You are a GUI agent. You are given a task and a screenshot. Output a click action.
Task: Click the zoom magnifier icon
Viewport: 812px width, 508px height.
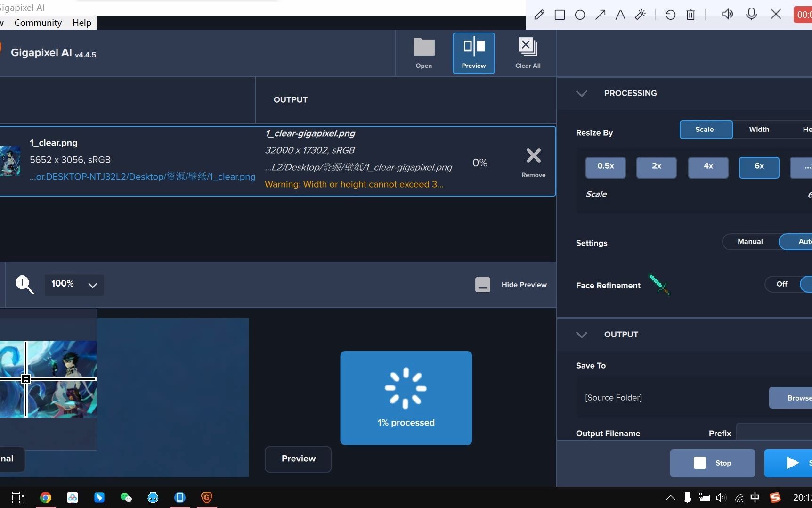click(24, 285)
